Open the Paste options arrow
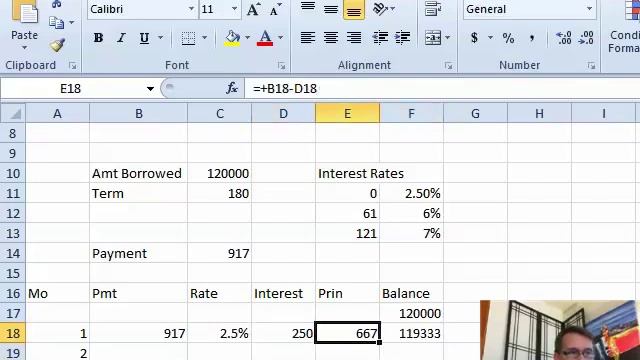640x360 pixels. 24,48
